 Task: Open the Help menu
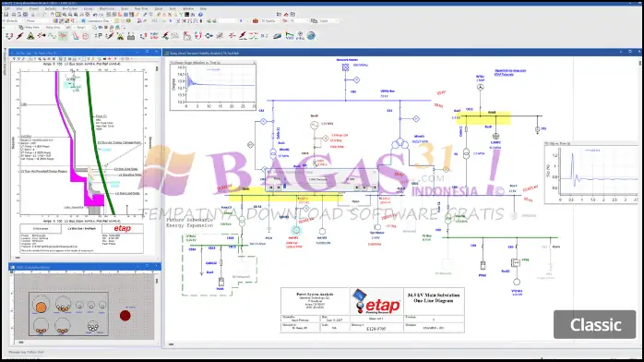click(x=203, y=8)
